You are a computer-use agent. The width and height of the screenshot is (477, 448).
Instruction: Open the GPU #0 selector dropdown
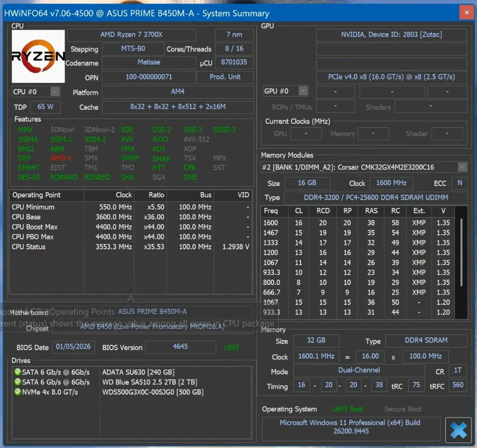coord(303,91)
